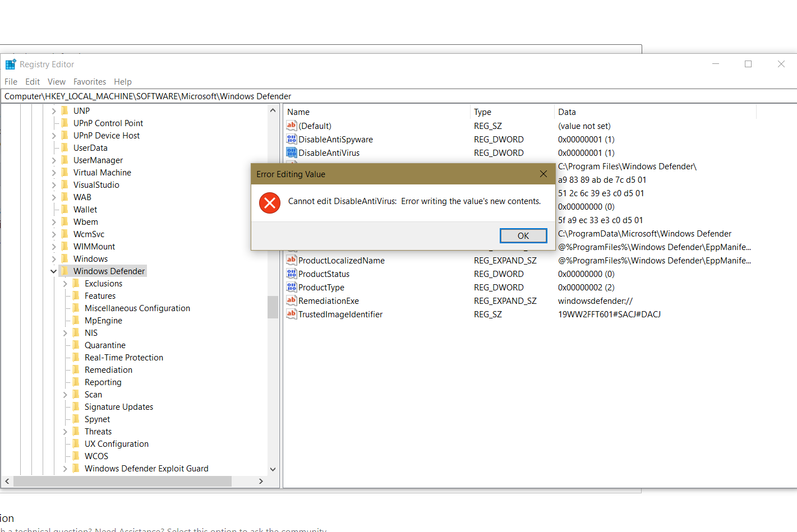Click the OK button in error dialog

523,235
